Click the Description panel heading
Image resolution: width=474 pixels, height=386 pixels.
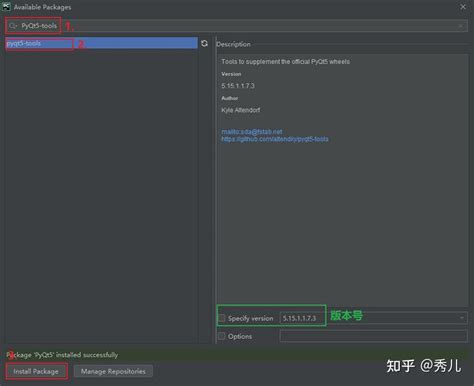(233, 44)
